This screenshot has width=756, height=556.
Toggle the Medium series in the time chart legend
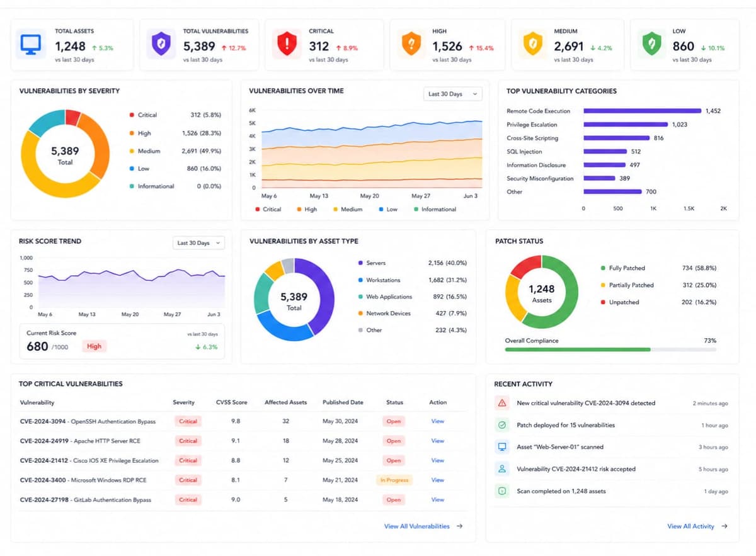(348, 209)
